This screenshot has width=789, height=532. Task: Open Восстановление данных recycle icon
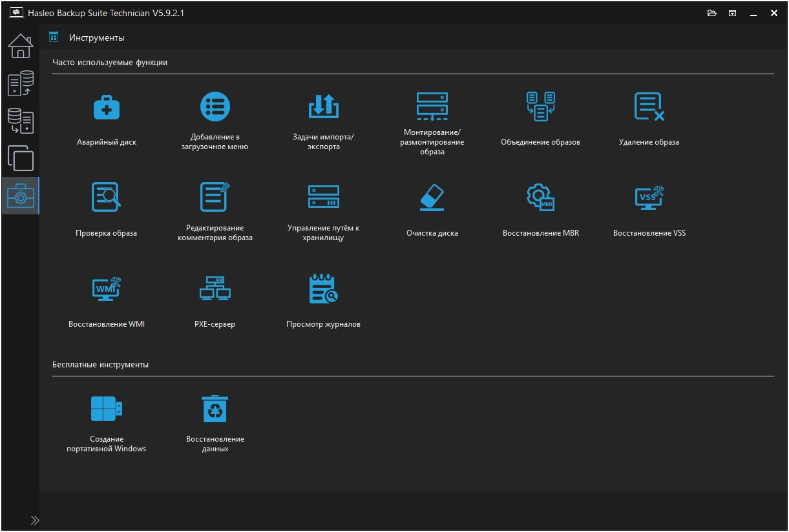coord(215,409)
